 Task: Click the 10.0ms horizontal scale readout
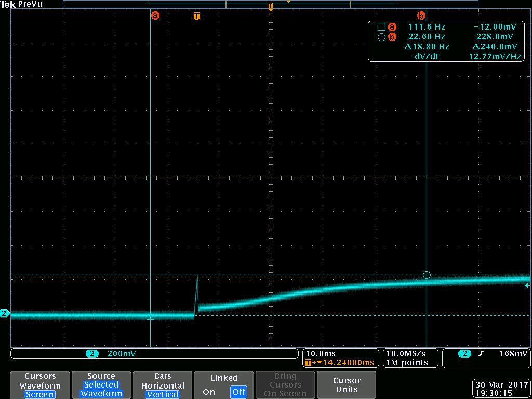pyautogui.click(x=321, y=354)
